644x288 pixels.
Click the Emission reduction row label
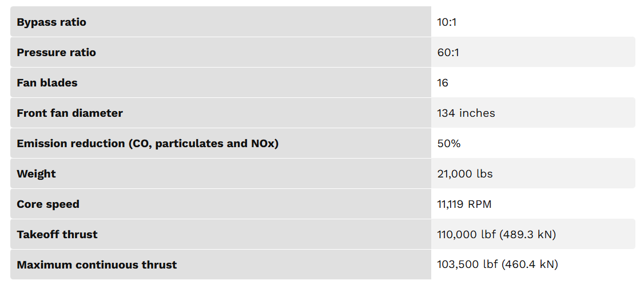pyautogui.click(x=148, y=144)
